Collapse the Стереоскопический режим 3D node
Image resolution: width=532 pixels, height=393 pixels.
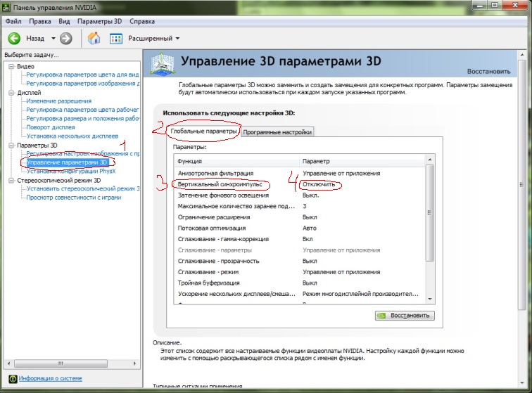[x=11, y=181]
